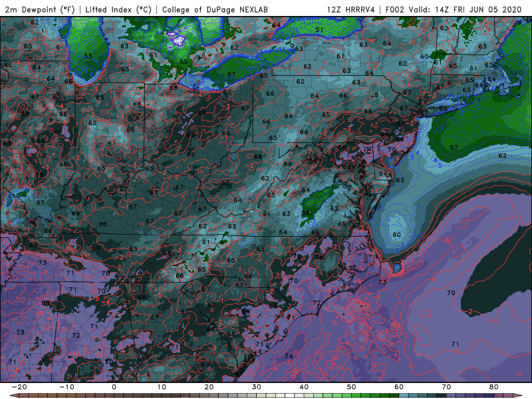Click the 40 label on the color scale
Screen dimensions: 532x399
[304, 387]
